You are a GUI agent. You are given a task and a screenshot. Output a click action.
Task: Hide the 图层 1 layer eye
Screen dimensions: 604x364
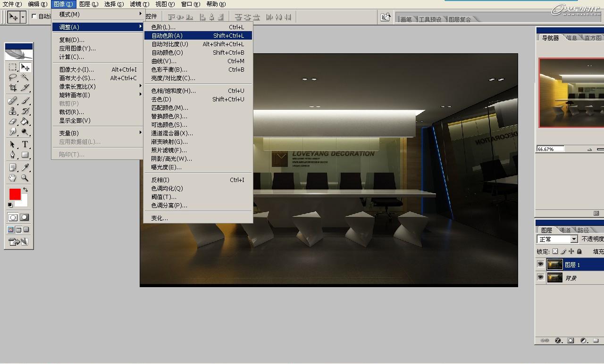pyautogui.click(x=540, y=265)
